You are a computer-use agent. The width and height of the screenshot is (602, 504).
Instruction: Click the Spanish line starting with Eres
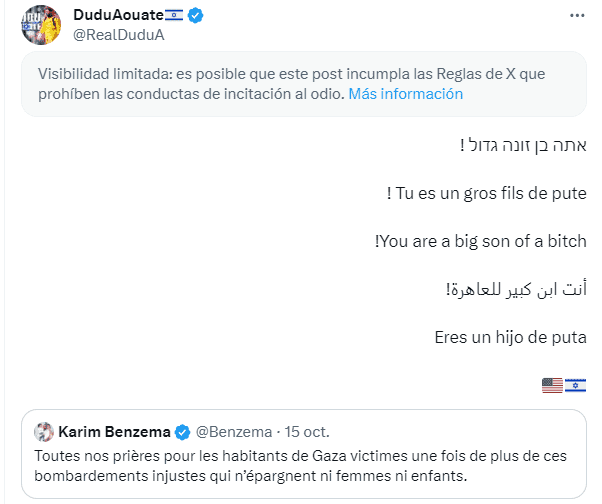(x=510, y=337)
